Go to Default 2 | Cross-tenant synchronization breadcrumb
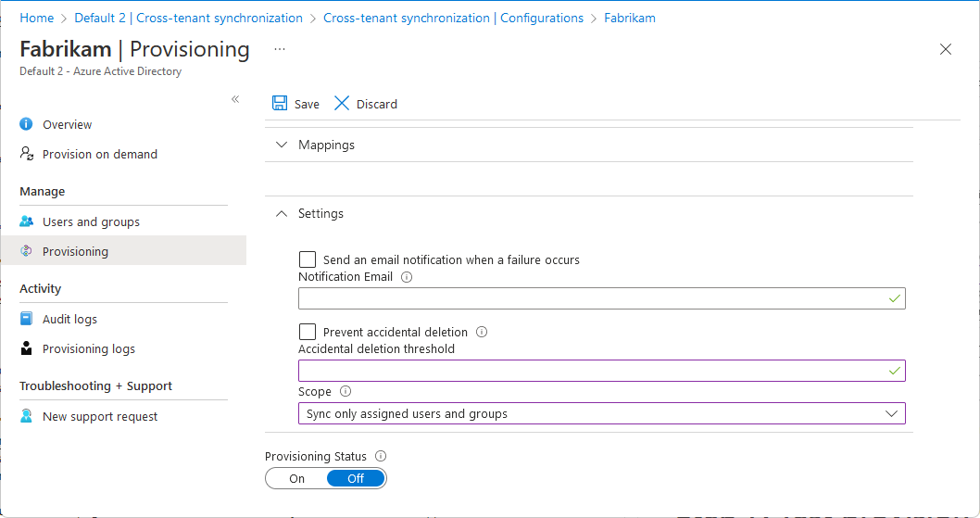Viewport: 980px width, 518px height. point(188,19)
